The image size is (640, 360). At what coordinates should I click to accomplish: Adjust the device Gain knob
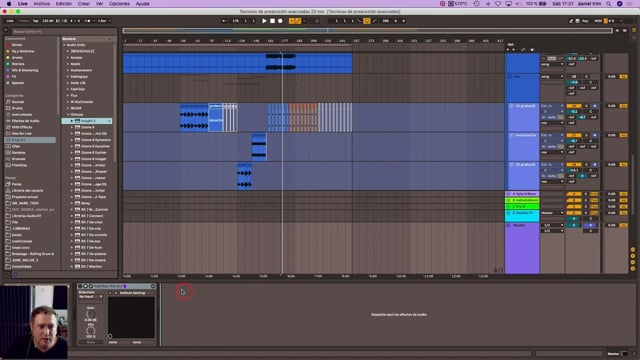90,314
